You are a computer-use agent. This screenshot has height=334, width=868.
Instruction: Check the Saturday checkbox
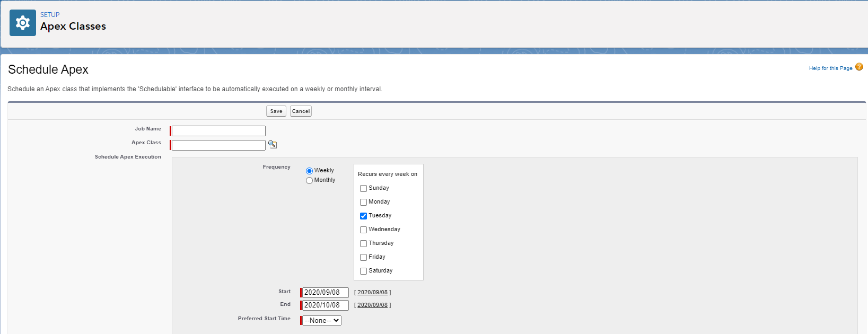click(x=363, y=271)
